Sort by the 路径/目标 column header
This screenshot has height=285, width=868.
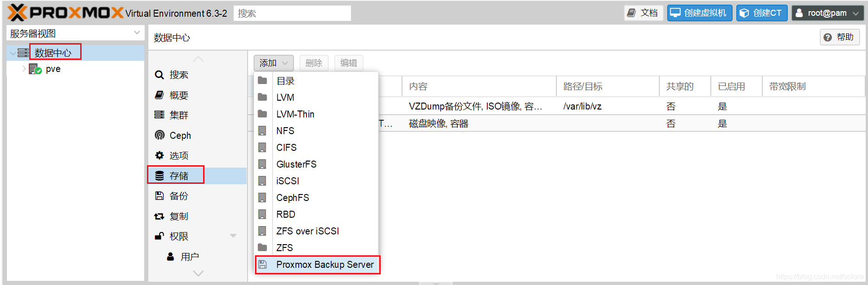coord(608,86)
